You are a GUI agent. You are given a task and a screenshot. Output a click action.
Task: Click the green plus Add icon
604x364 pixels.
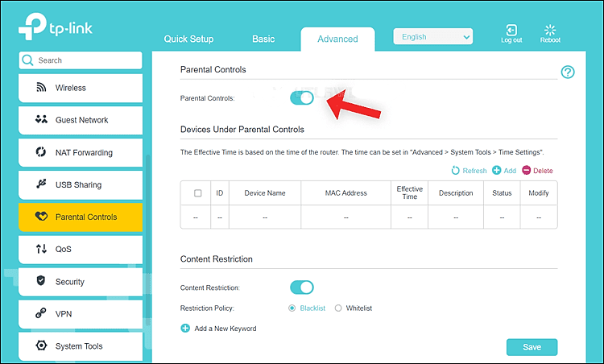[497, 170]
